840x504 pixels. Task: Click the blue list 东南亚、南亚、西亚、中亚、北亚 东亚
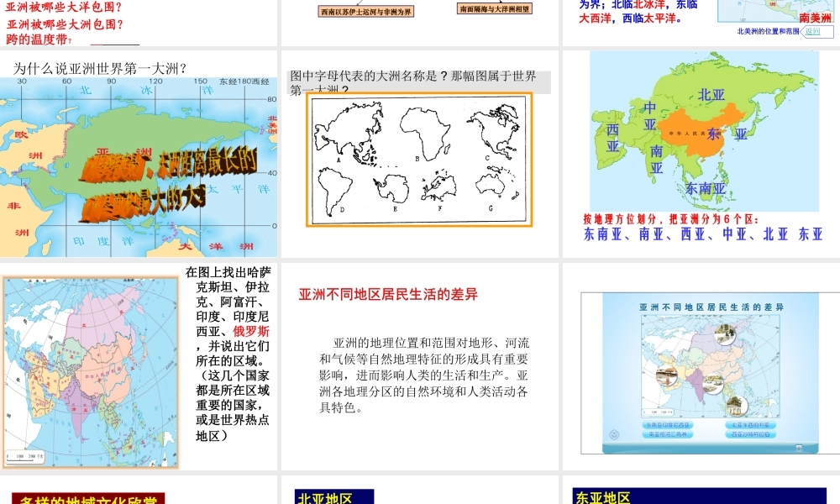[x=703, y=234]
